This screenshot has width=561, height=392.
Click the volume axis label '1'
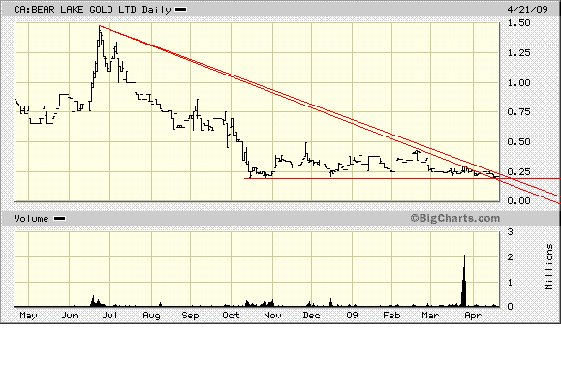[x=511, y=282]
